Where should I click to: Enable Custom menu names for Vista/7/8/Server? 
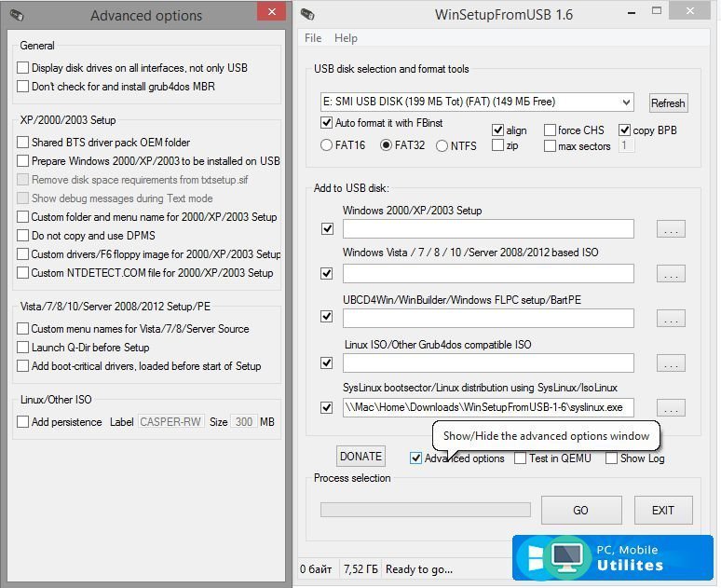pos(22,329)
